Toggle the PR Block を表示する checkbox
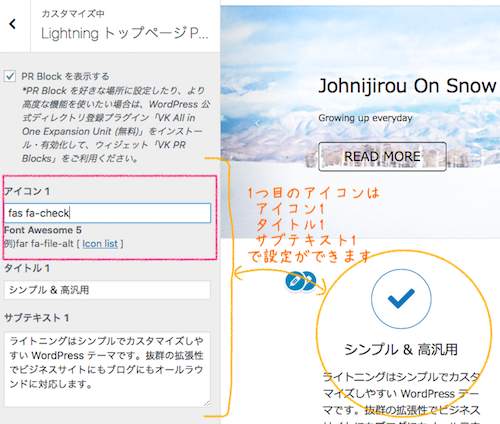500x424 pixels. 10,76
